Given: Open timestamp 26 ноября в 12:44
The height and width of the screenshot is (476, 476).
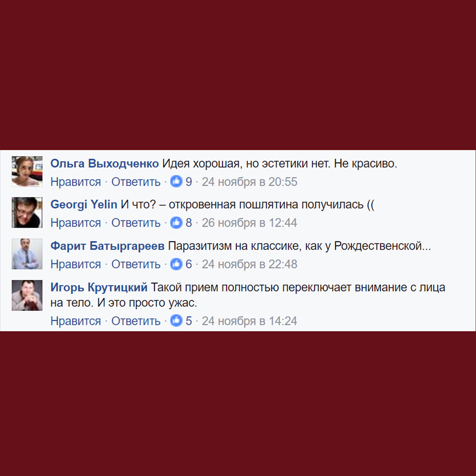Looking at the screenshot, I should (x=250, y=223).
